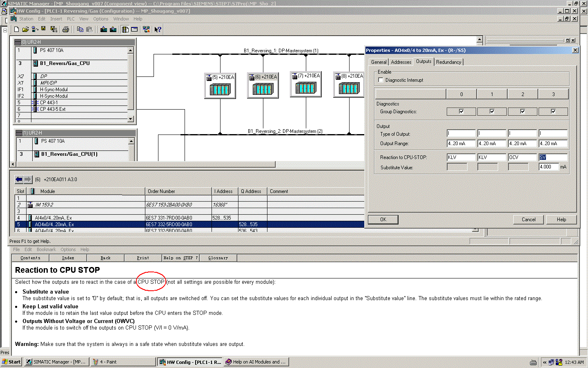The image size is (588, 368).
Task: Open Output Range field for channel 3
Action: tap(553, 144)
